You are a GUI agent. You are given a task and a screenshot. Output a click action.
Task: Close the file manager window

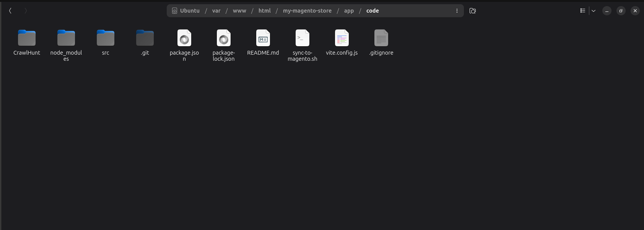[635, 11]
